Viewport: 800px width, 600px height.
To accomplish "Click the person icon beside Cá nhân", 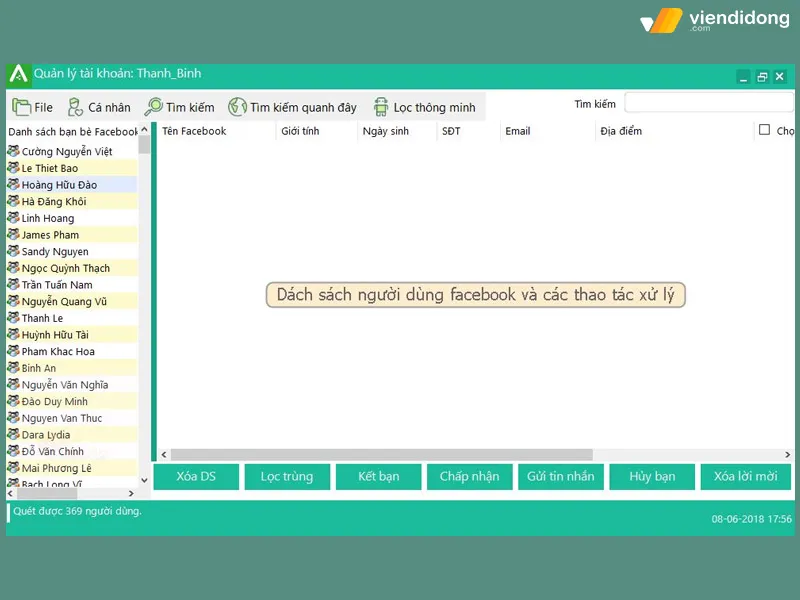I will pyautogui.click(x=75, y=107).
